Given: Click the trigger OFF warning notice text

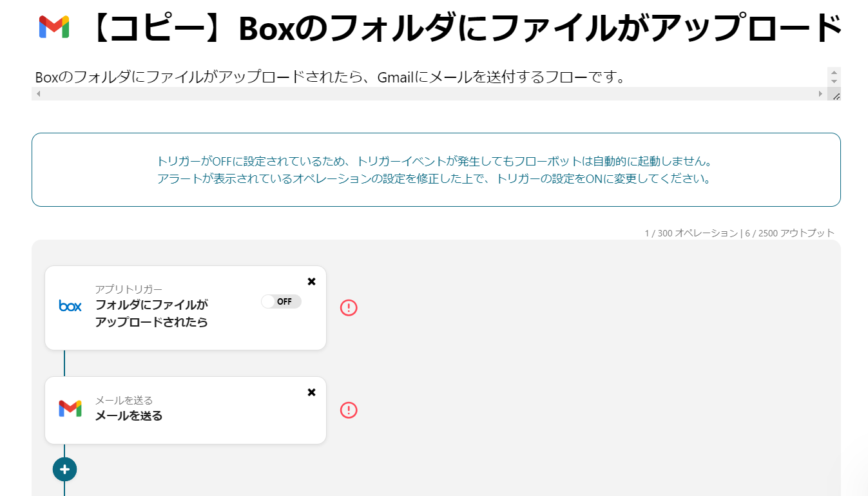Looking at the screenshot, I should pos(436,170).
